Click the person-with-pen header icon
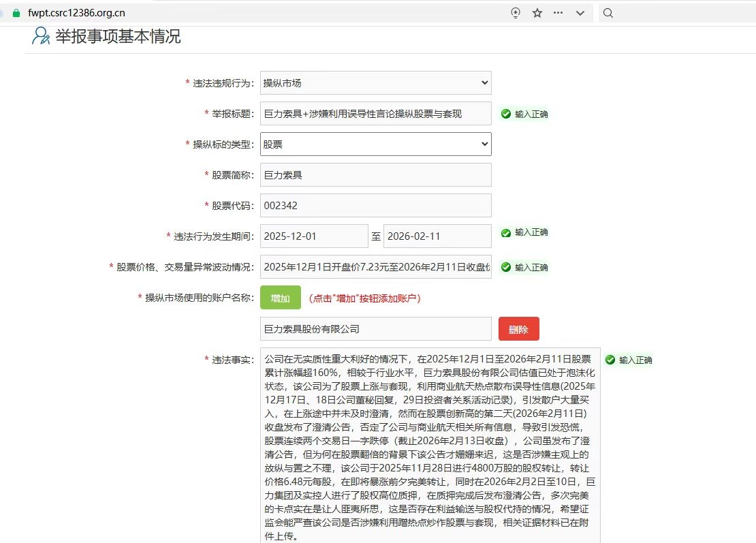 (x=40, y=36)
